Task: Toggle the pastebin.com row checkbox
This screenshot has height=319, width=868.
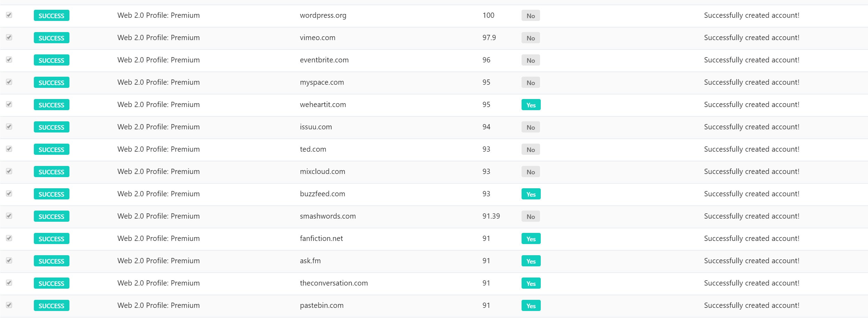Action: tap(9, 305)
